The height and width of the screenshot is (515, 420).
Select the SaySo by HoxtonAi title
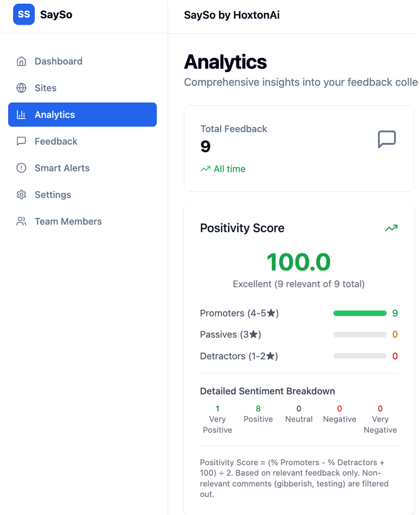(232, 15)
